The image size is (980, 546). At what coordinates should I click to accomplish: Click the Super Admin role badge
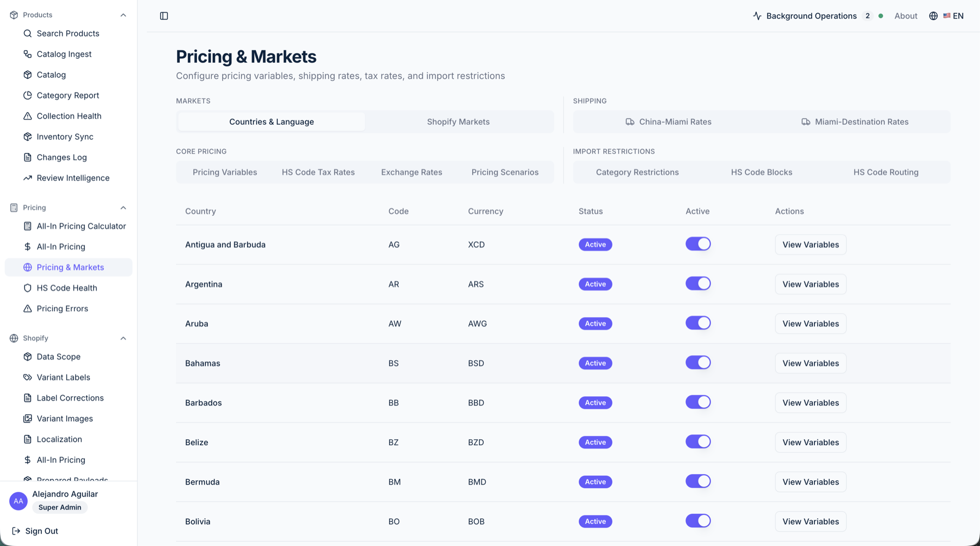pos(60,507)
